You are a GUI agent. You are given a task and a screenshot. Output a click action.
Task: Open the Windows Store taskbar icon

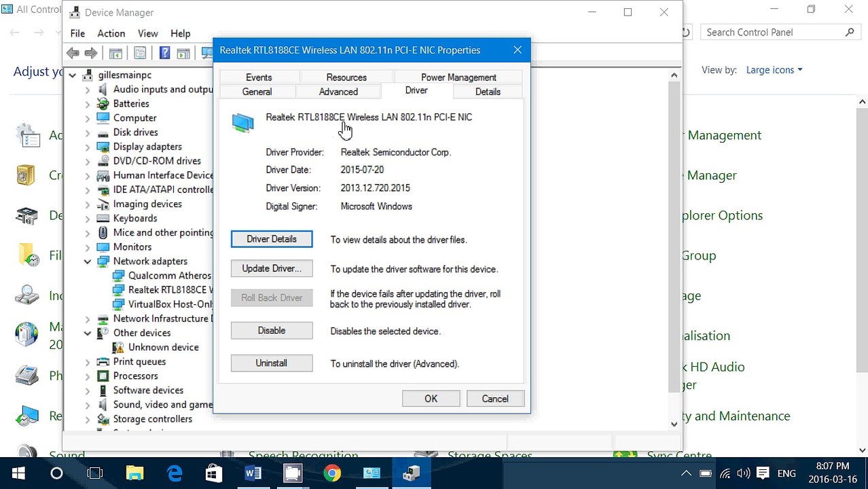click(214, 473)
